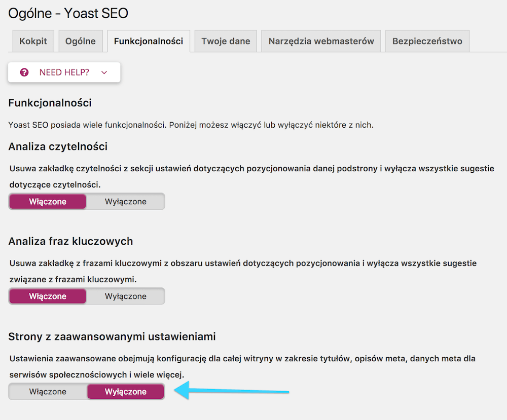Enable Analiza fraz kluczowych with Włączone
507x420 pixels.
point(48,296)
